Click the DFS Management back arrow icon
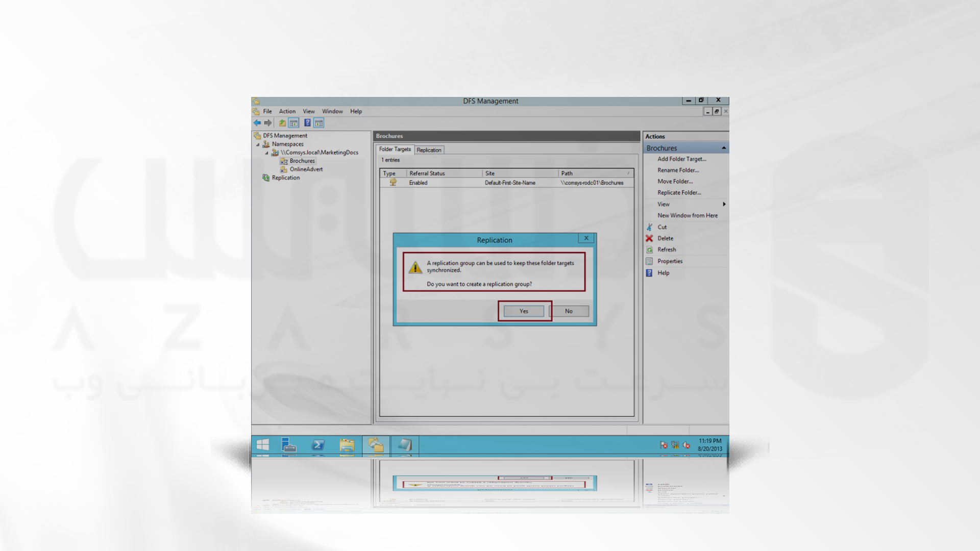Viewport: 980px width, 551px height. tap(257, 122)
